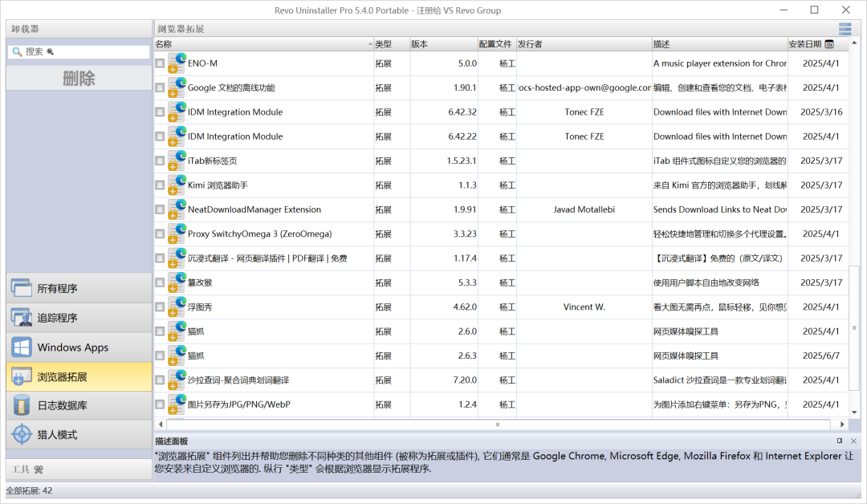Select the 猫抓 2.6.0 row name

(x=196, y=331)
